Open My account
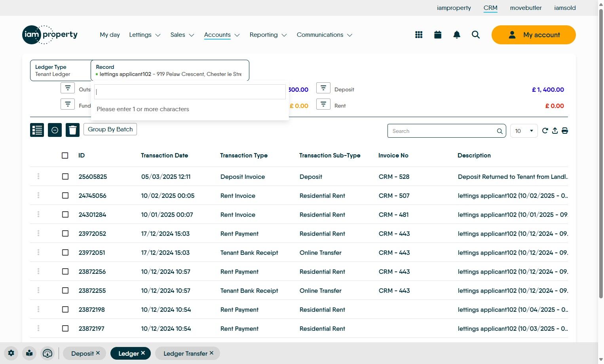This screenshot has width=604, height=364. coord(534,35)
